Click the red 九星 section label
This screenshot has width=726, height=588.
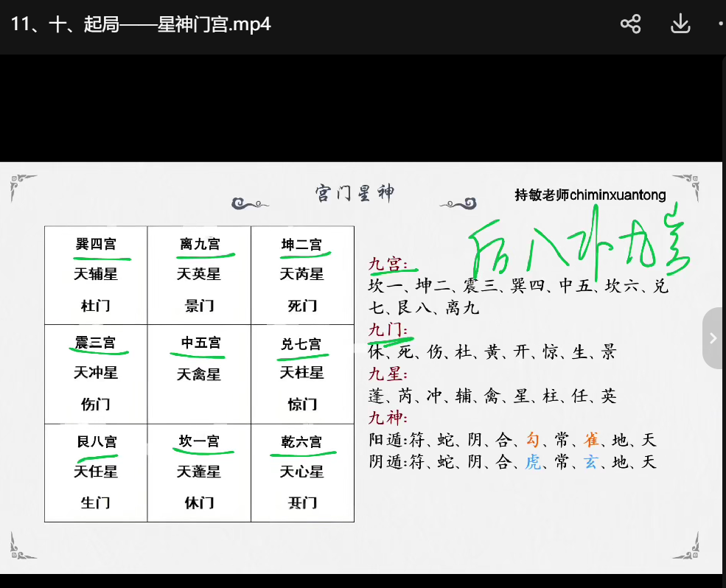(387, 374)
